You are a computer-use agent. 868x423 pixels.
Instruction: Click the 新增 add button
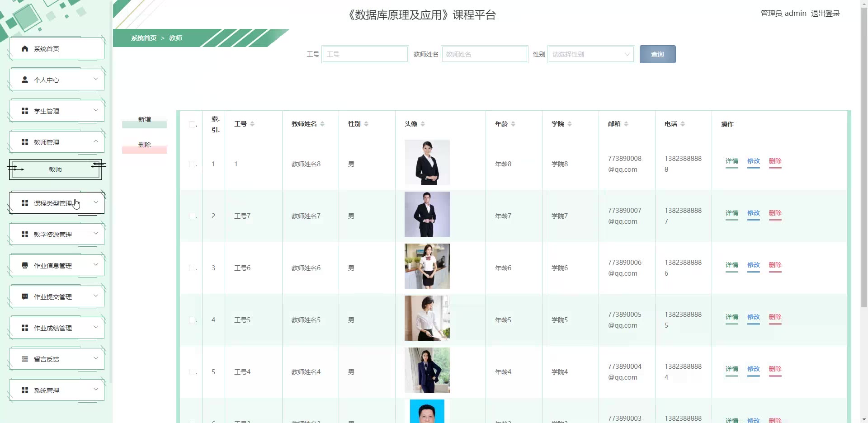145,120
